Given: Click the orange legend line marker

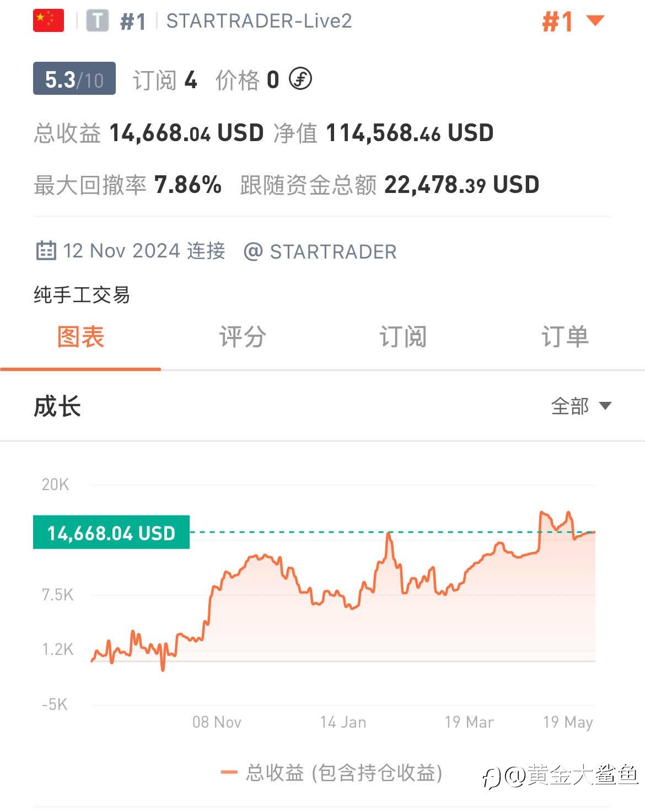Looking at the screenshot, I should pyautogui.click(x=229, y=772).
